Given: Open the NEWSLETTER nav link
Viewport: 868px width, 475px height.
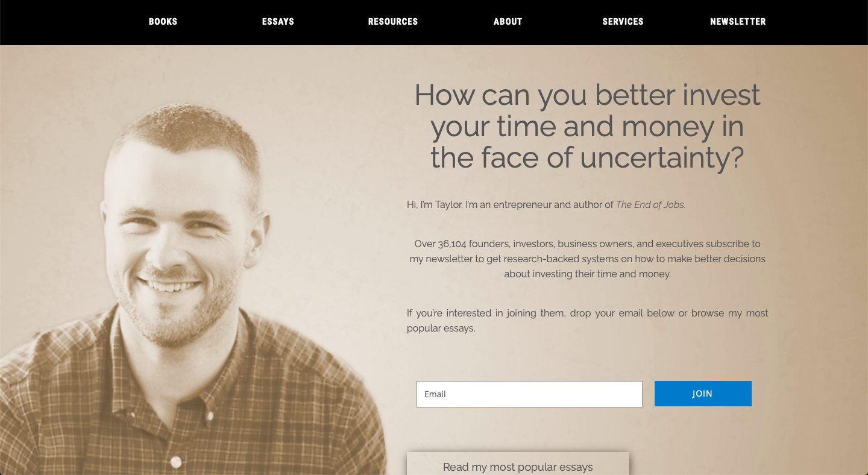Looking at the screenshot, I should click(x=738, y=22).
